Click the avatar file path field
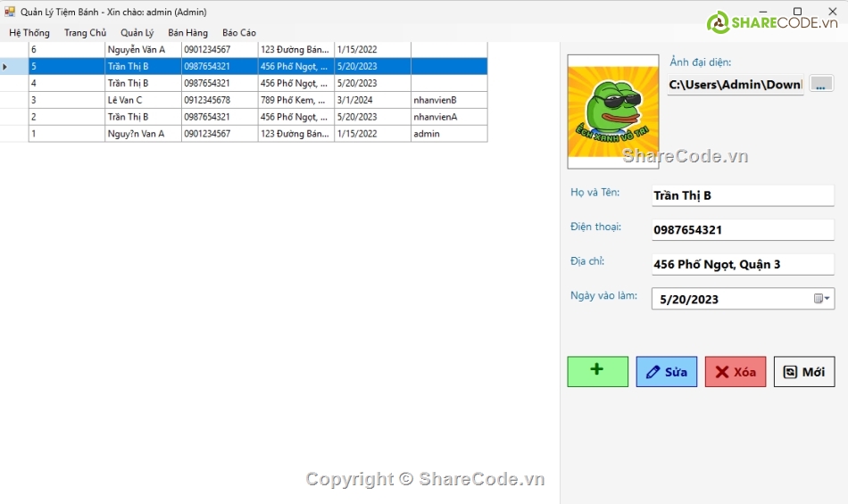Viewport: 848px width, 504px height. point(735,85)
